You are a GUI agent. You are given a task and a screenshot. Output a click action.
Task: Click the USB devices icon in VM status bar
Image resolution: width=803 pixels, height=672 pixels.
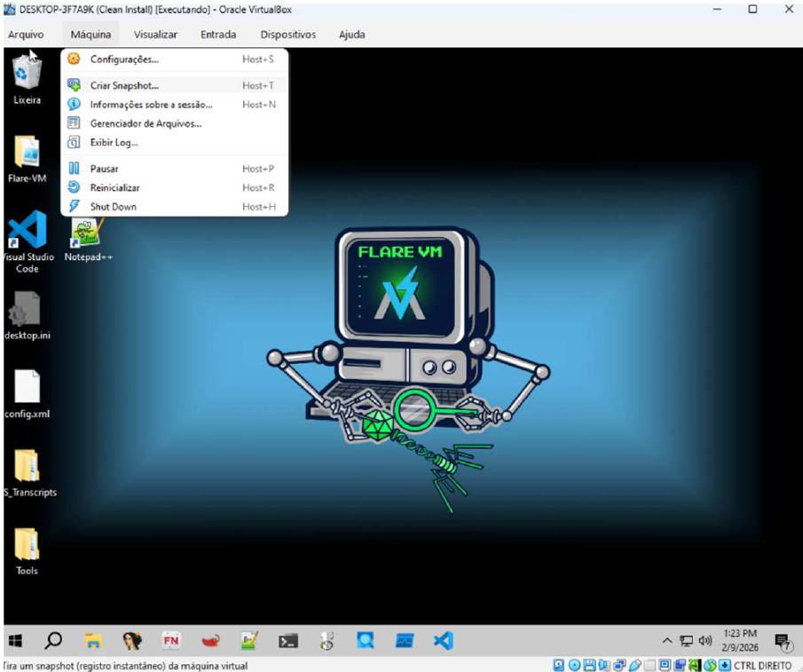pyautogui.click(x=634, y=664)
